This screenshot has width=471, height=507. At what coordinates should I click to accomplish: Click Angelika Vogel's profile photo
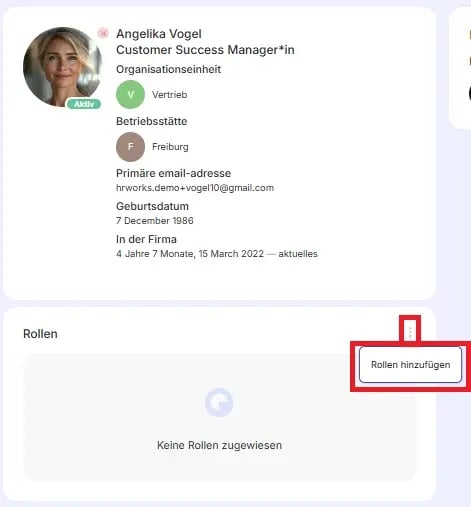click(62, 67)
